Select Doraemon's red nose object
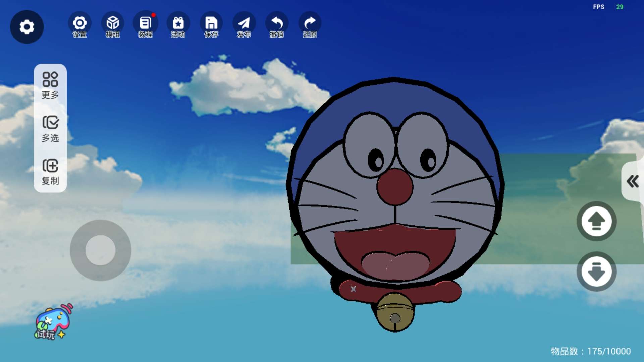The width and height of the screenshot is (644, 362). (395, 187)
